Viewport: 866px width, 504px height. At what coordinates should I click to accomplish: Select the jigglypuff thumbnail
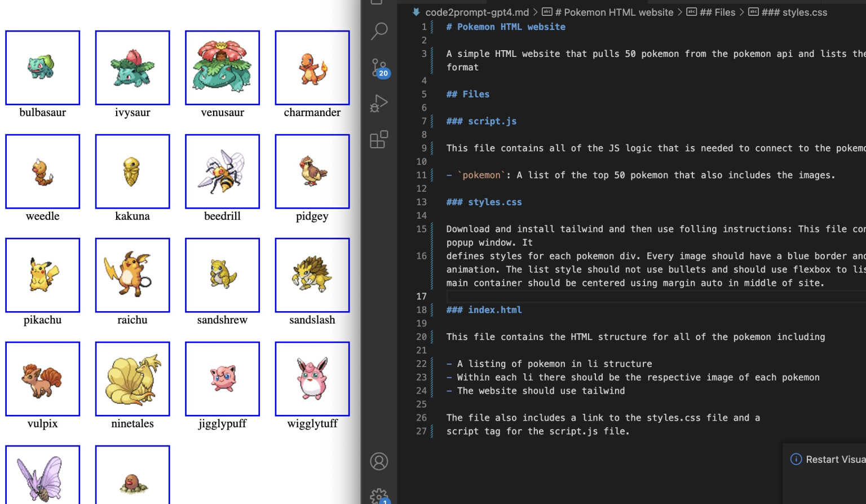point(222,379)
